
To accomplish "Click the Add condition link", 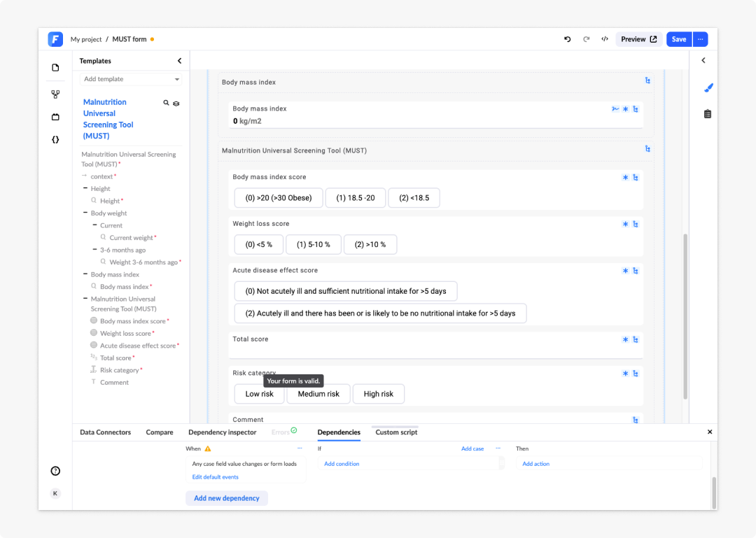I will coord(342,464).
